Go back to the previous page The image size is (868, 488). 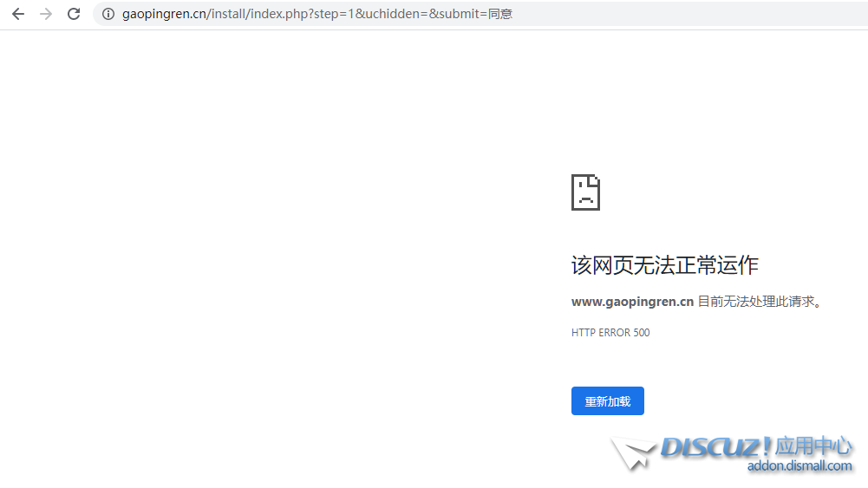[18, 14]
